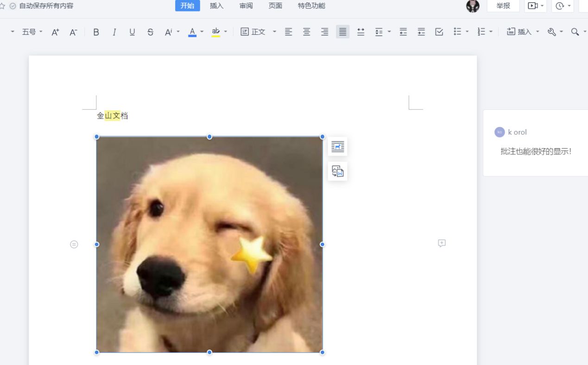Viewport: 588px width, 365px height.
Task: Apply bulleted list
Action: point(457,32)
